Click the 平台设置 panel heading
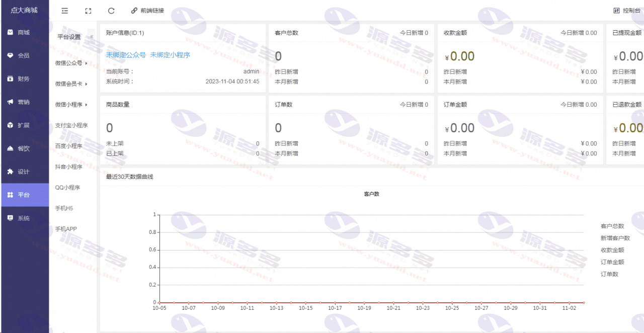Screen dimensions: 644x333 pos(69,37)
